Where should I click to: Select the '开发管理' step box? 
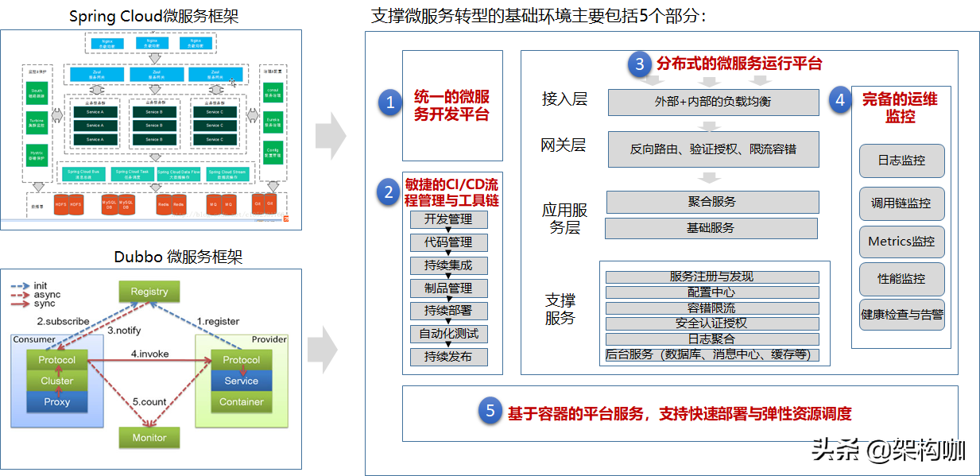coord(448,219)
